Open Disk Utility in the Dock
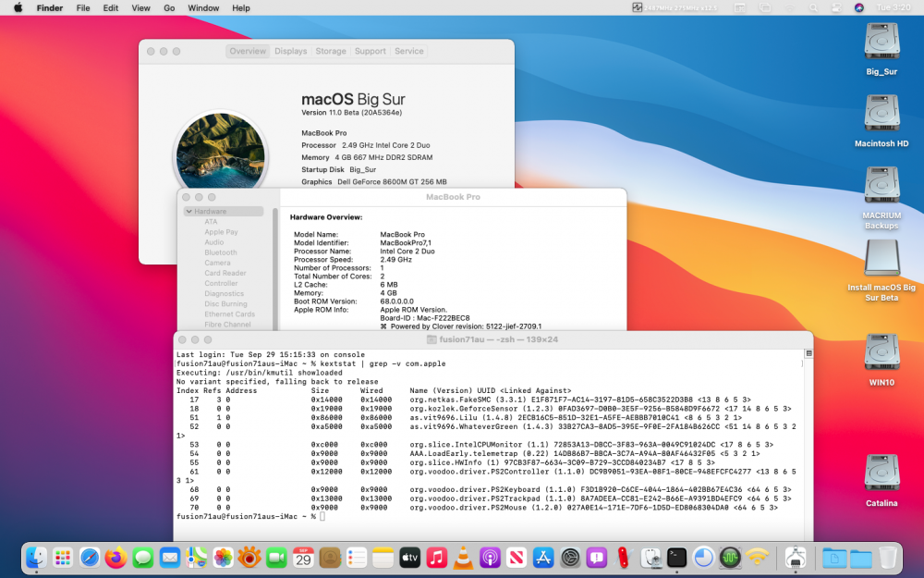Screen dimensions: 924x578 tap(650, 558)
